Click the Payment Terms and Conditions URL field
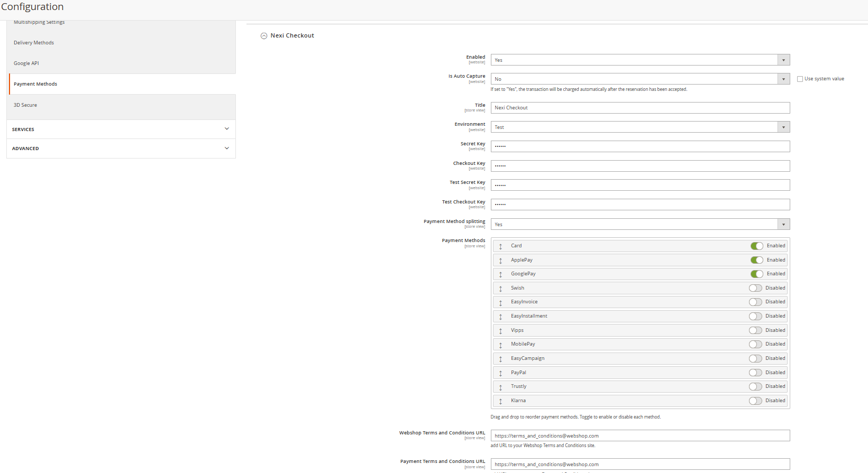This screenshot has width=868, height=473. click(x=640, y=464)
